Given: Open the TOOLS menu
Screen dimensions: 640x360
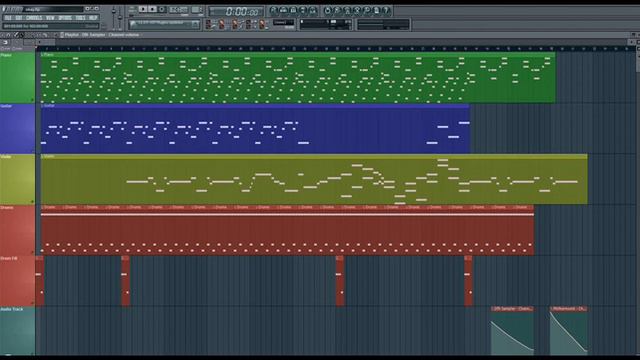Looking at the screenshot, I should tap(80, 18).
